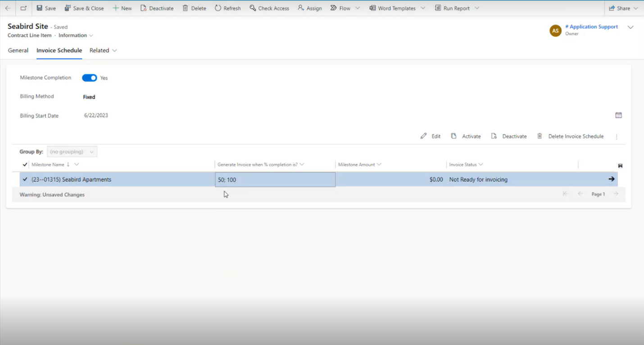644x345 pixels.
Task: Open the Billing Start Date calendar picker
Action: [618, 115]
